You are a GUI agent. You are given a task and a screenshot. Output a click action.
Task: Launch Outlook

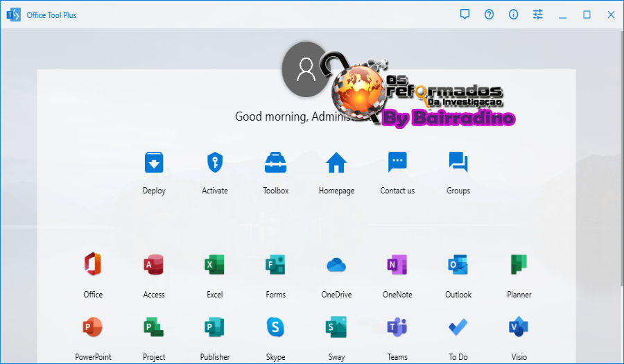(x=458, y=265)
